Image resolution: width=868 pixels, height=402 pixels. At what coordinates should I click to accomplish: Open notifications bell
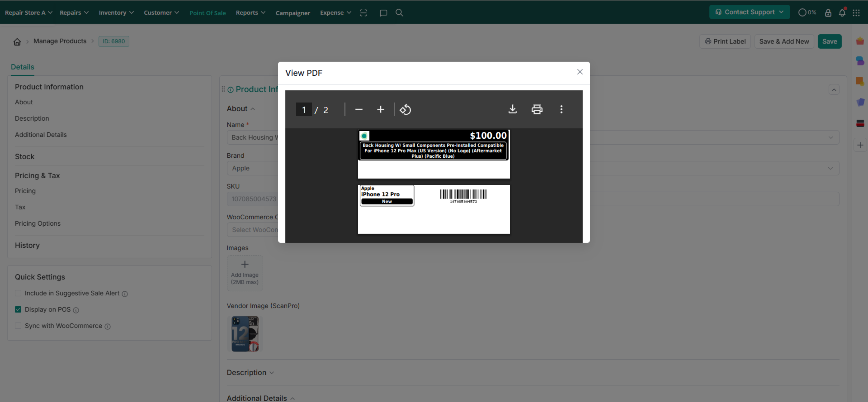842,13
